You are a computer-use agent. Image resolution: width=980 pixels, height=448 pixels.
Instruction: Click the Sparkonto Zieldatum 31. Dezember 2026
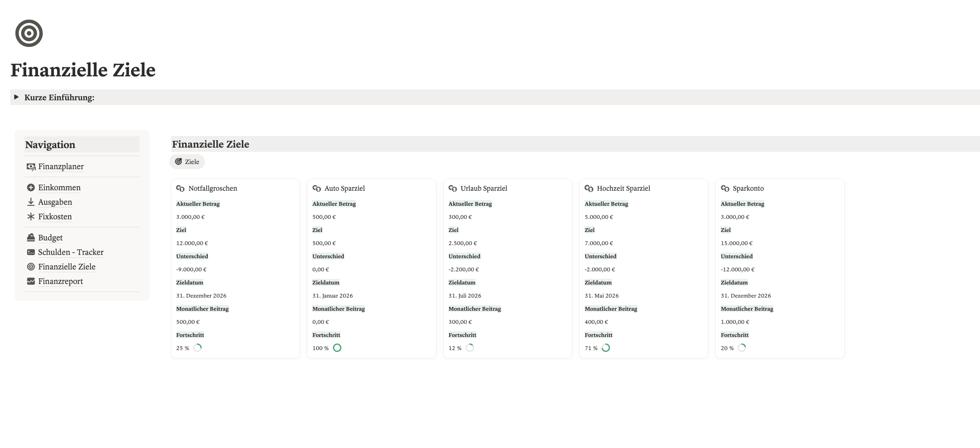746,296
